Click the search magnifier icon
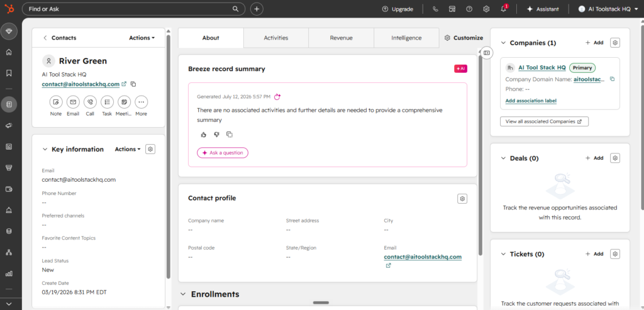 (x=235, y=9)
